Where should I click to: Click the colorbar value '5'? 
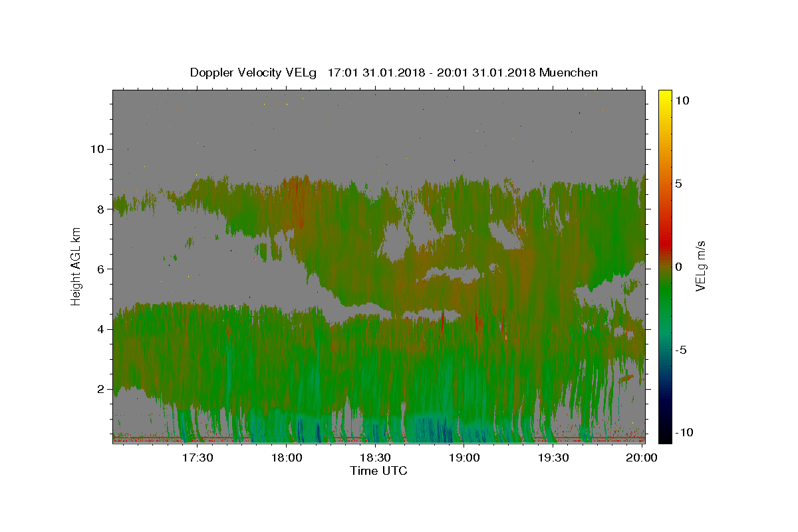click(678, 184)
